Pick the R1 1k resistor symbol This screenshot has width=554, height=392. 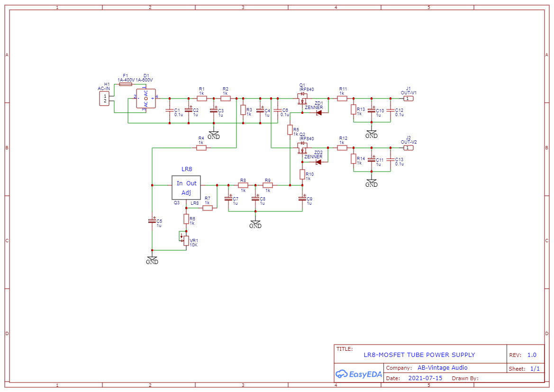202,99
